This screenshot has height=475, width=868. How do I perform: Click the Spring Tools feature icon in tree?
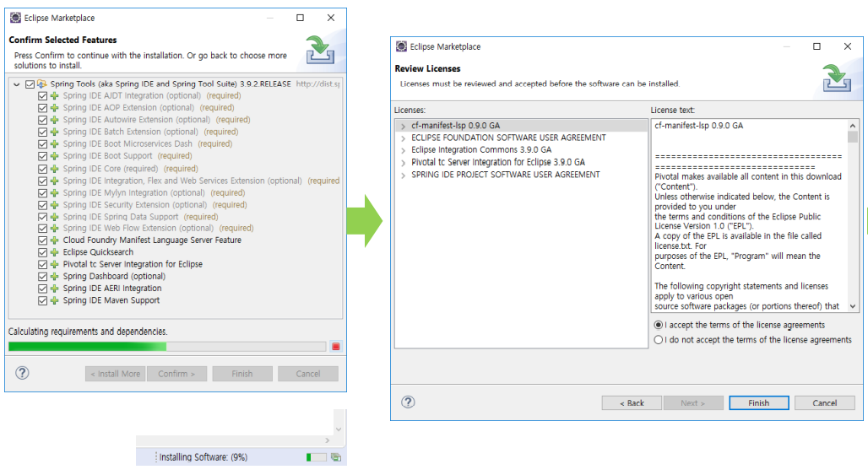[42, 84]
